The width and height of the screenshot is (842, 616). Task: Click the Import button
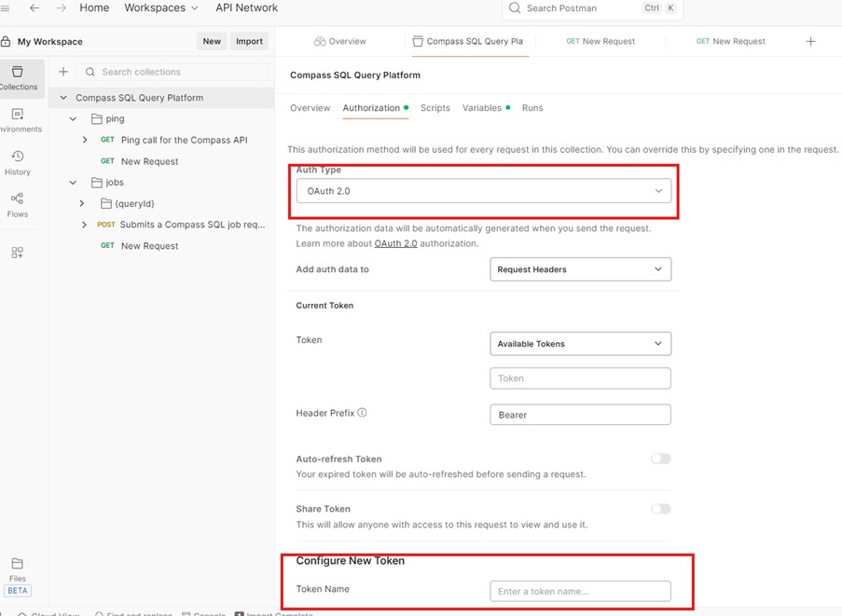coord(249,41)
